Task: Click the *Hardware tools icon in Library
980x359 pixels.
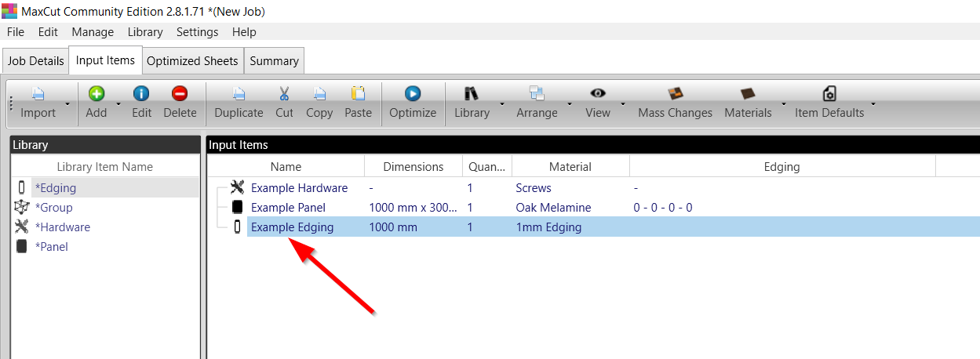Action: click(22, 227)
